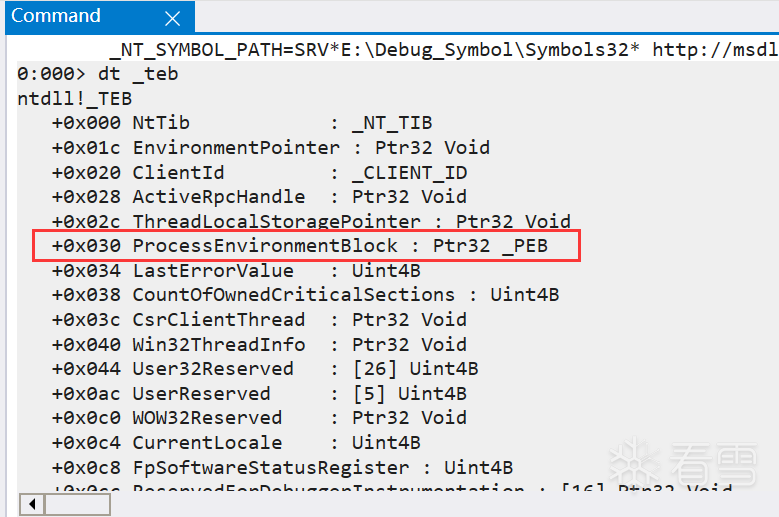779x517 pixels.
Task: Click the Win32ThreadInfo field
Action: (219, 344)
